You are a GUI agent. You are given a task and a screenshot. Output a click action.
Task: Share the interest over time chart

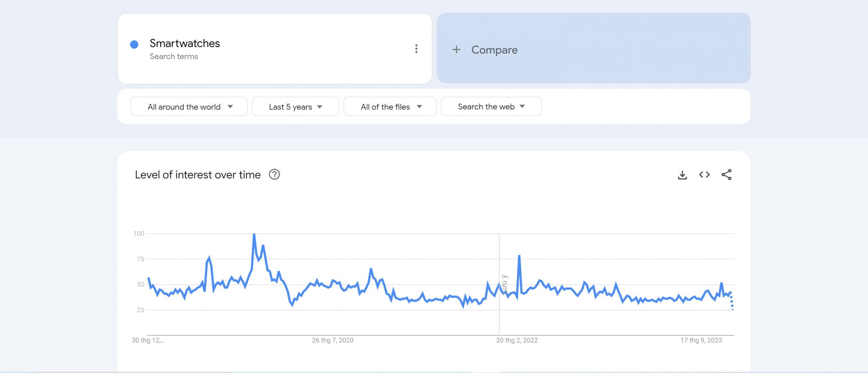coord(726,175)
